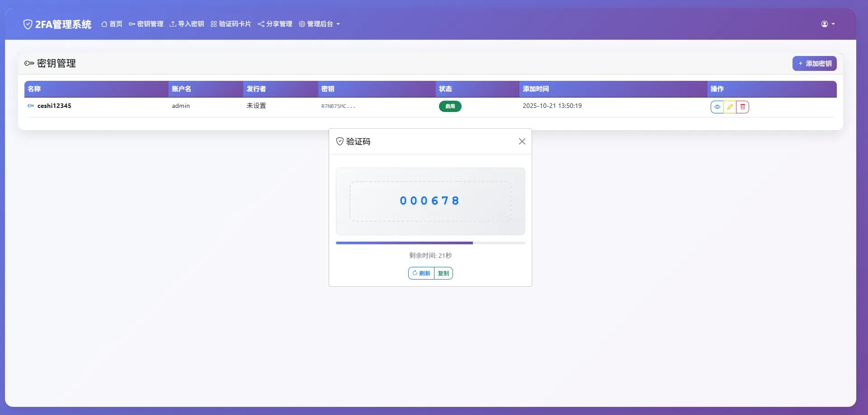Click the R7NB7SMC... secret key text
868x415 pixels.
point(338,106)
